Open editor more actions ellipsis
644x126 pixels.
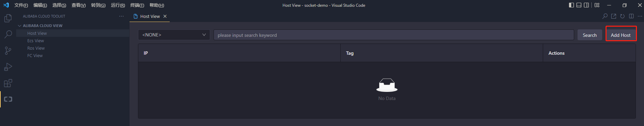(640, 16)
